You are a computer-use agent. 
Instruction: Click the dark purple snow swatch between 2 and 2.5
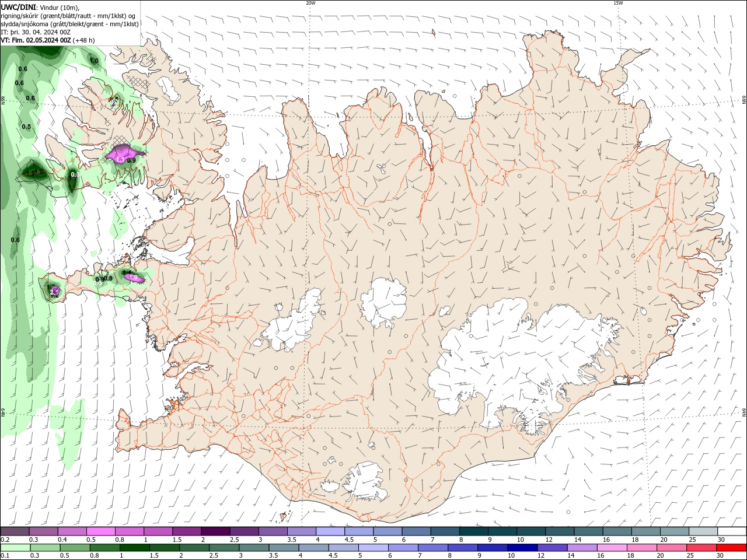[x=215, y=531]
